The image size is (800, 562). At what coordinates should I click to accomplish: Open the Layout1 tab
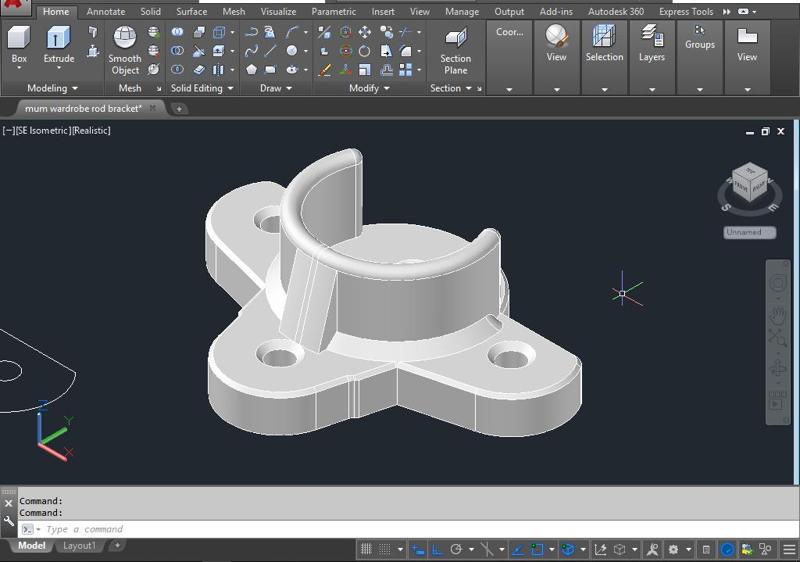coord(80,546)
